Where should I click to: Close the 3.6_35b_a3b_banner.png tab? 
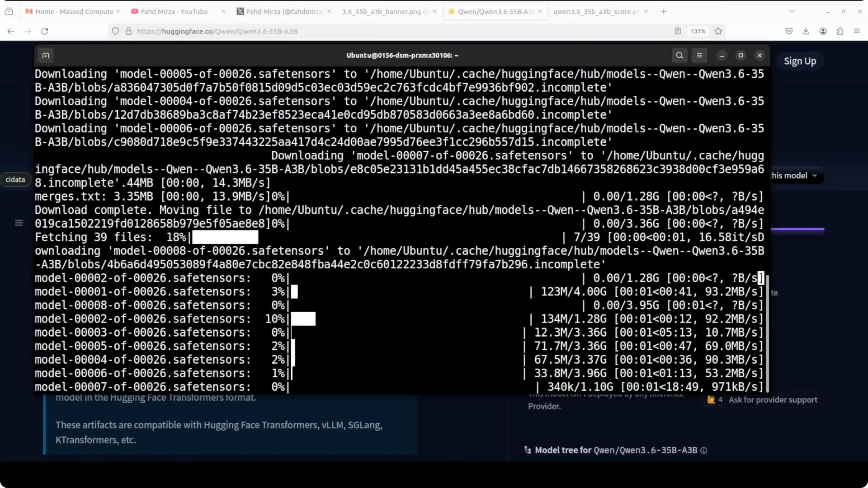(x=435, y=11)
